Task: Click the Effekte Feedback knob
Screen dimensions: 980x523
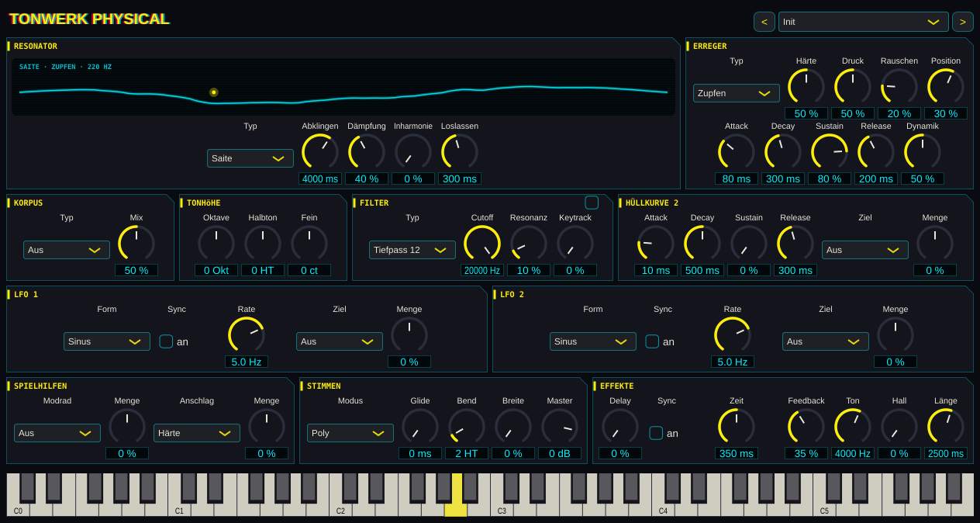Action: click(x=806, y=427)
